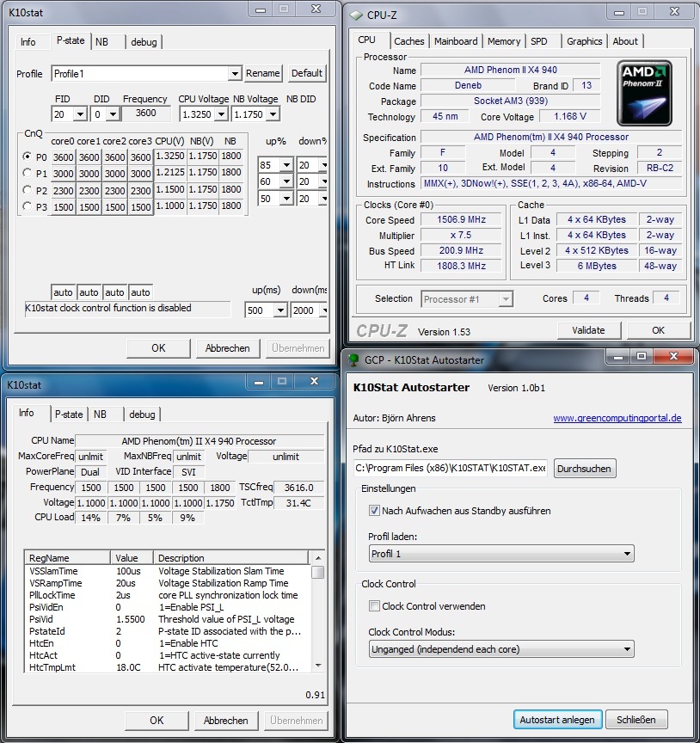Click the RegName table scrollbar up arrow
700x743 pixels.
click(x=318, y=558)
